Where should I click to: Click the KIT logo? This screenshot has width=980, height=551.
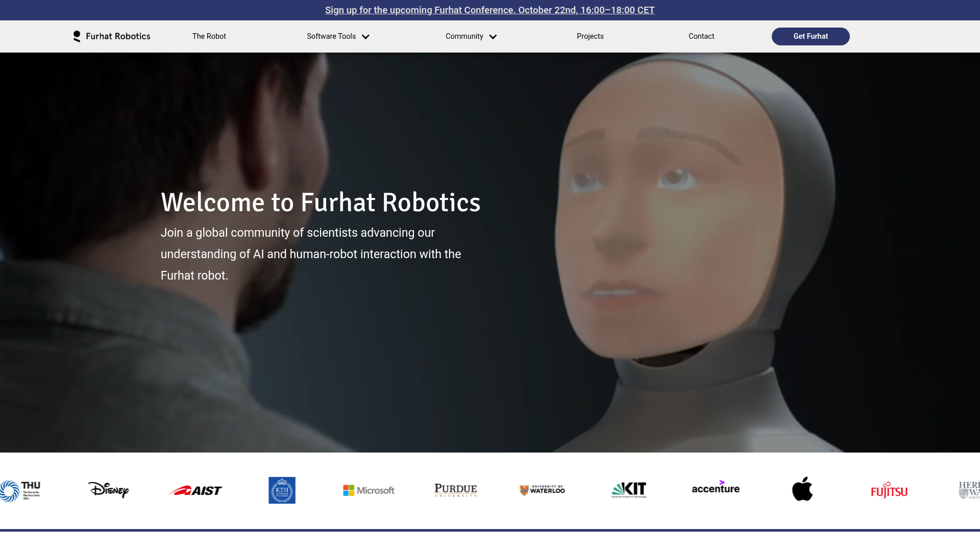(629, 490)
